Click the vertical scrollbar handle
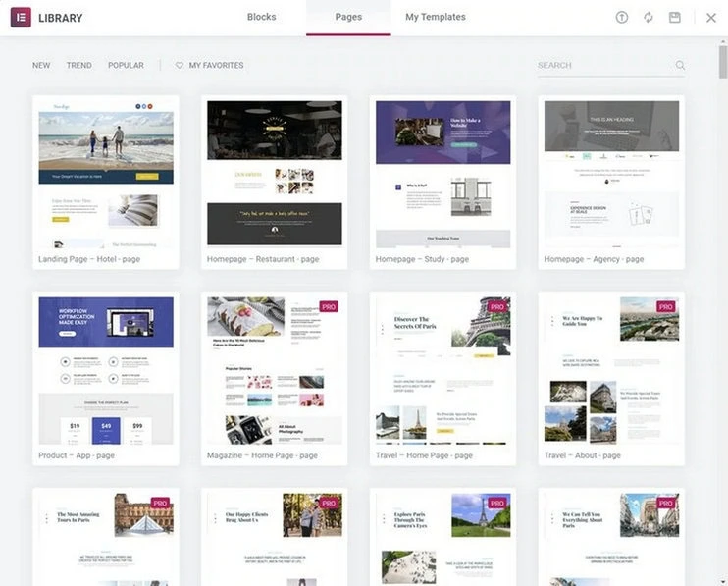728x586 pixels. pyautogui.click(x=723, y=61)
